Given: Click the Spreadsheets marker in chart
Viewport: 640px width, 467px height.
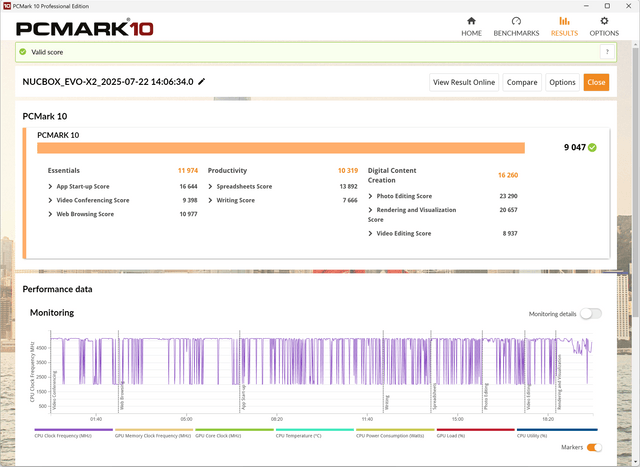Looking at the screenshot, I should 435,396.
